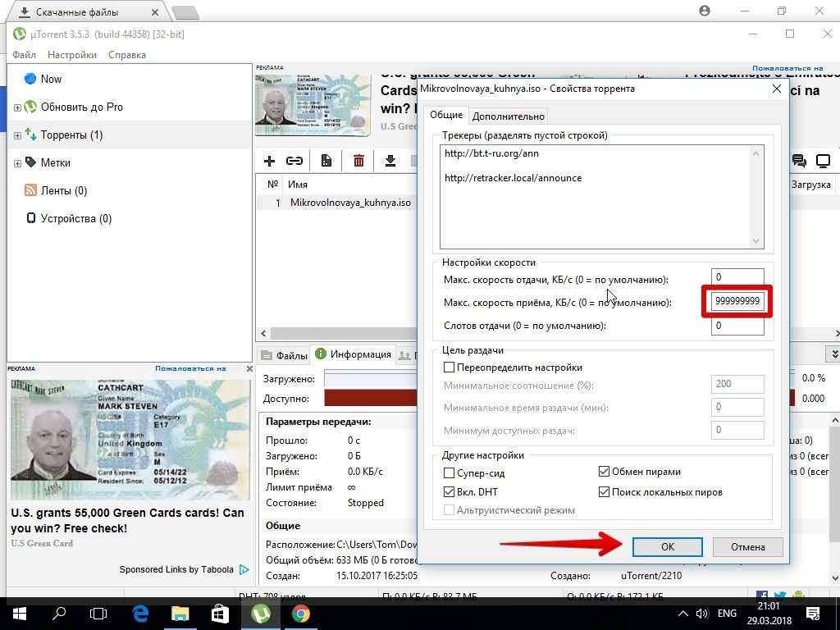Click trackers list scroll-up arrow
Viewport: 840px width, 630px height.
[756, 153]
